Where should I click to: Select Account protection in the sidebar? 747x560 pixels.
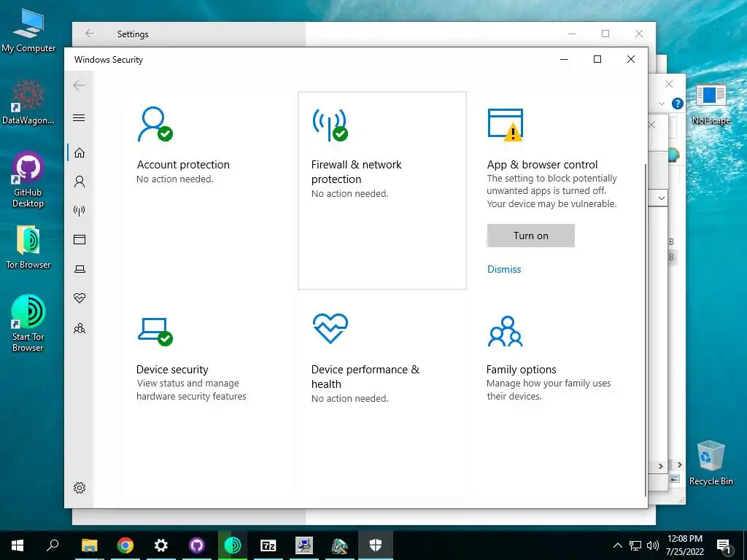80,182
